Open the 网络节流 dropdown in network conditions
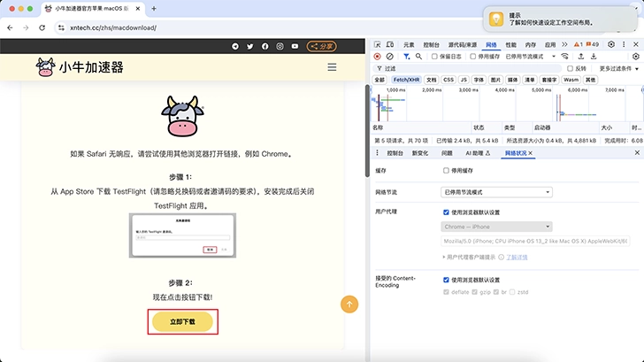This screenshot has height=362, width=644. pyautogui.click(x=496, y=191)
